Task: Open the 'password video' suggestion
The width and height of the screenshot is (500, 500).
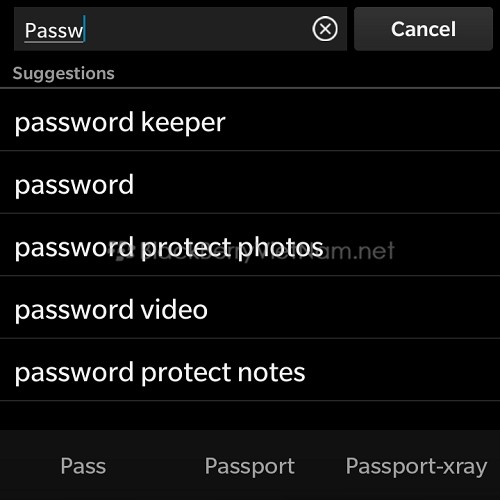Action: [x=250, y=307]
